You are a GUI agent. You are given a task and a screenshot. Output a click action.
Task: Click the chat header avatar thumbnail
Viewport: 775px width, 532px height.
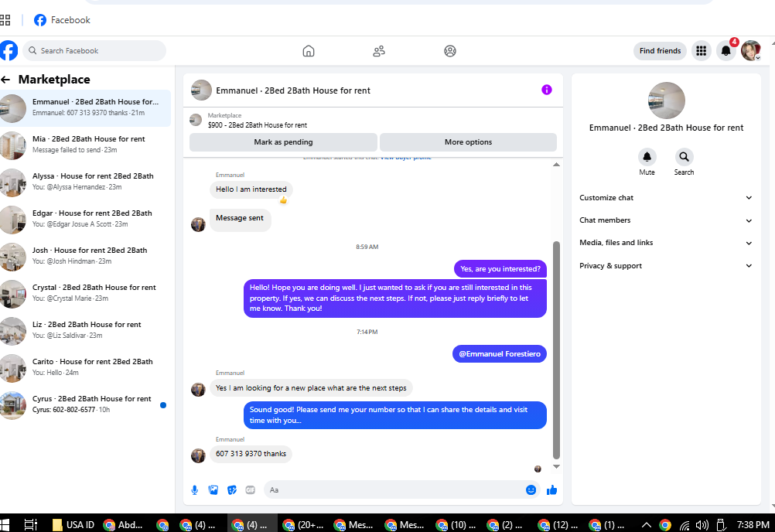(x=201, y=90)
